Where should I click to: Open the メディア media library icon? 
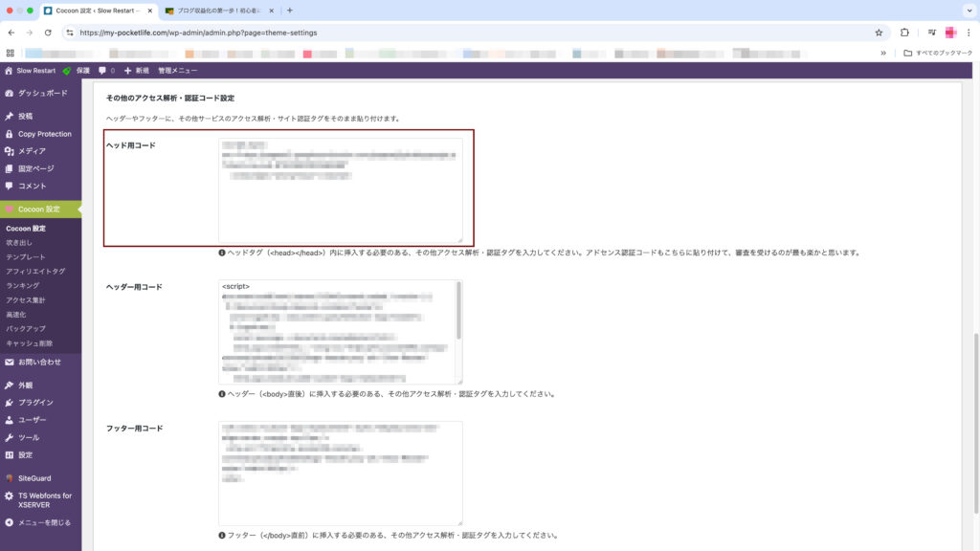coord(10,151)
